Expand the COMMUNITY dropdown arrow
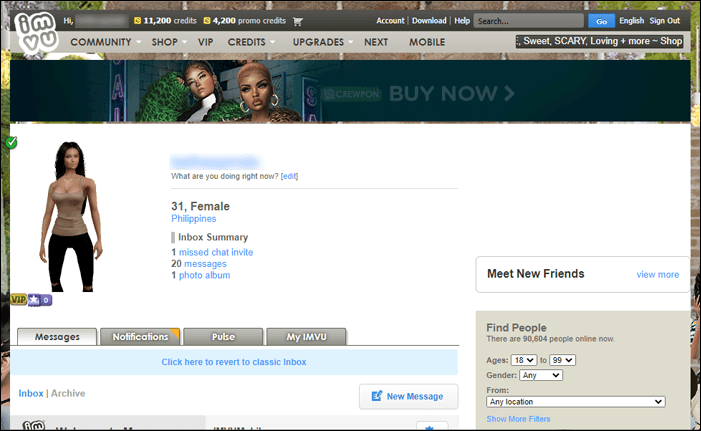 pyautogui.click(x=139, y=42)
